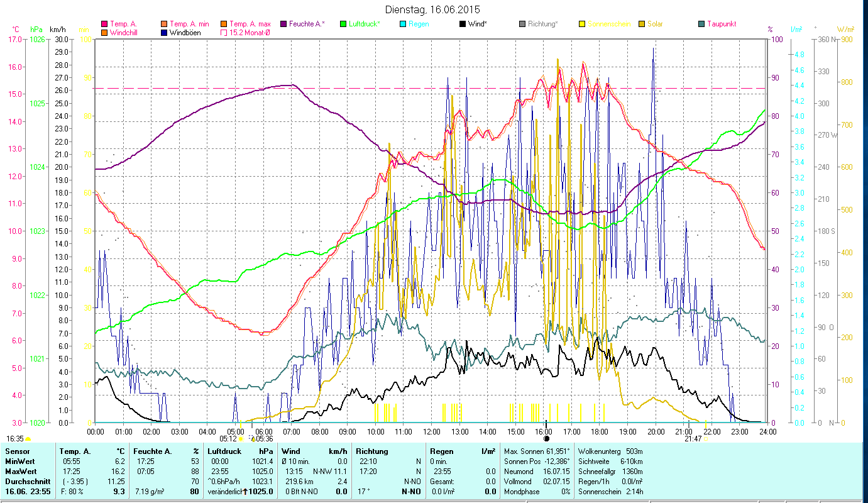The image size is (868, 503).
Task: Click the teal Taupunkt legend swatch
Action: coord(701,24)
